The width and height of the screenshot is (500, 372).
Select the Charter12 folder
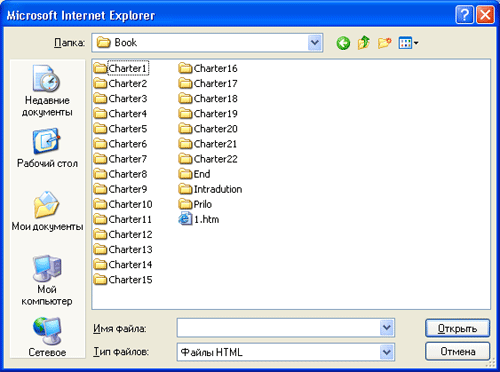(123, 234)
